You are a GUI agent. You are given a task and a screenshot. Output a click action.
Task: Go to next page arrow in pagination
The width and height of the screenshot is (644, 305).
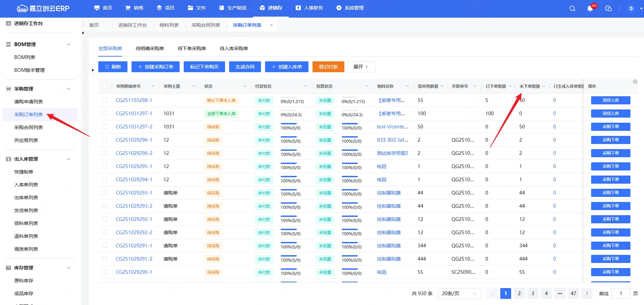coord(587,293)
